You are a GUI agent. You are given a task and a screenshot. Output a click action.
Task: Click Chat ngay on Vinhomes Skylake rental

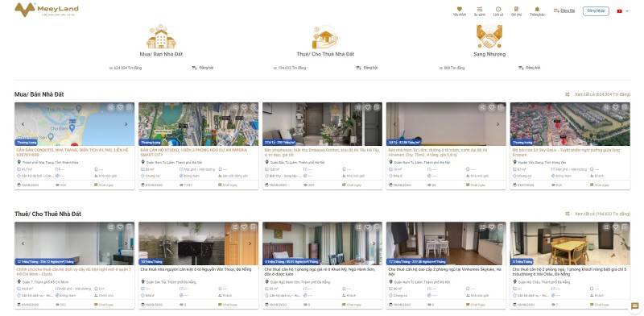[476, 305]
